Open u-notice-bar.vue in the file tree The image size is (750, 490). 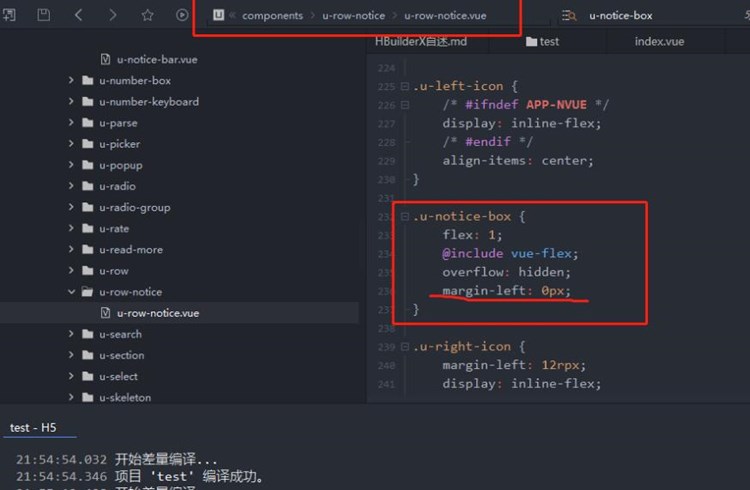coord(157,59)
